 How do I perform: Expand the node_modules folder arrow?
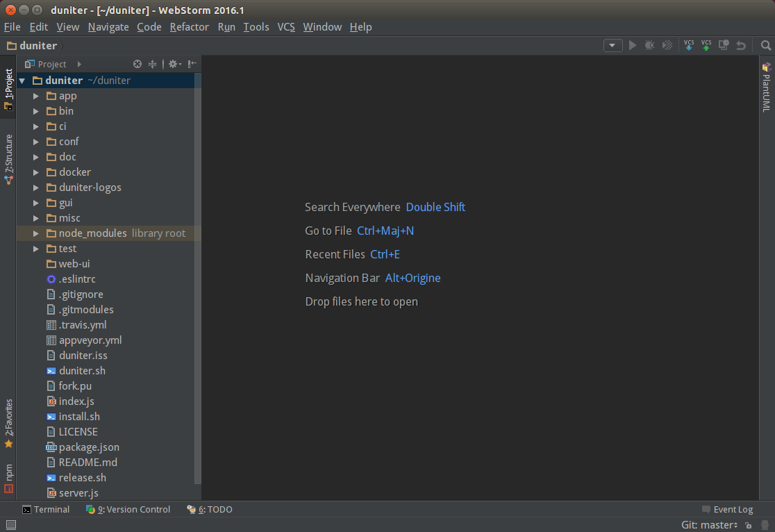coord(35,233)
